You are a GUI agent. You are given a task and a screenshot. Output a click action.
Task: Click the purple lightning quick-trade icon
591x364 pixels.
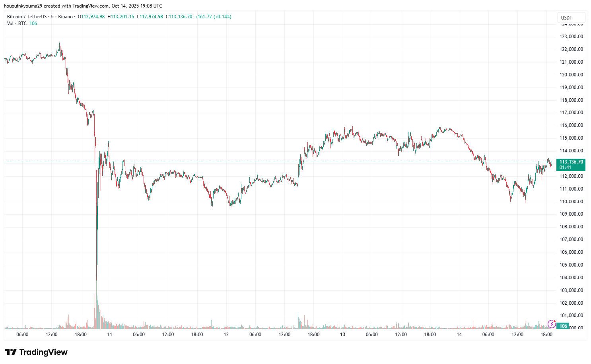[x=551, y=325]
